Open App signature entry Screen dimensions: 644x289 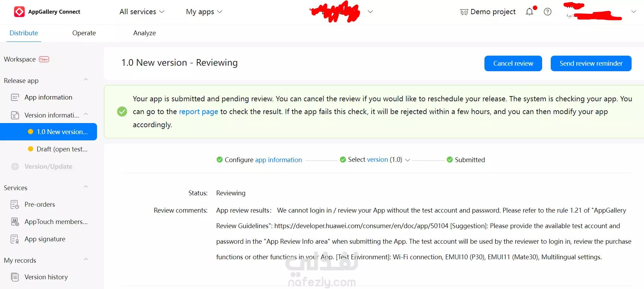coord(45,239)
